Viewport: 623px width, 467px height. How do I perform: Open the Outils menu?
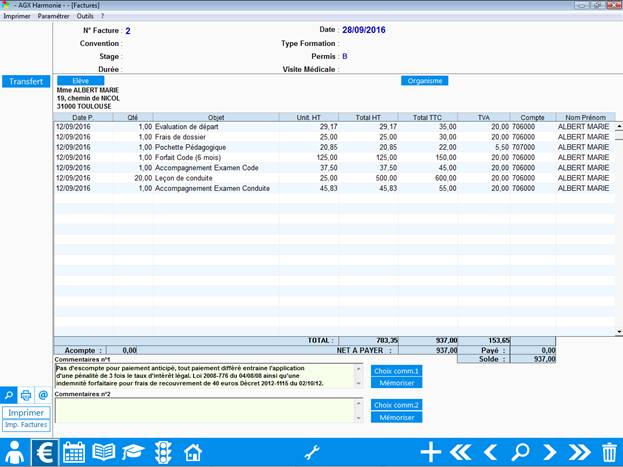click(85, 16)
